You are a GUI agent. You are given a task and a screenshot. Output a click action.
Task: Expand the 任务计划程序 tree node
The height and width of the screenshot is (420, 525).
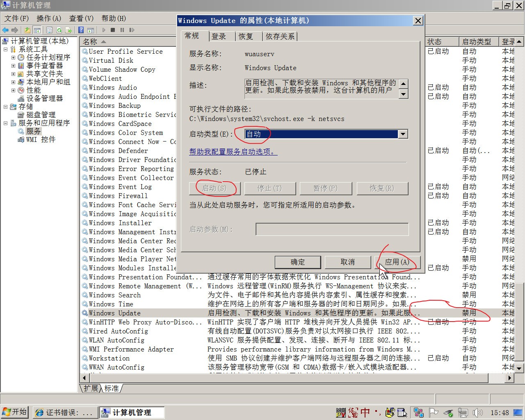point(13,57)
